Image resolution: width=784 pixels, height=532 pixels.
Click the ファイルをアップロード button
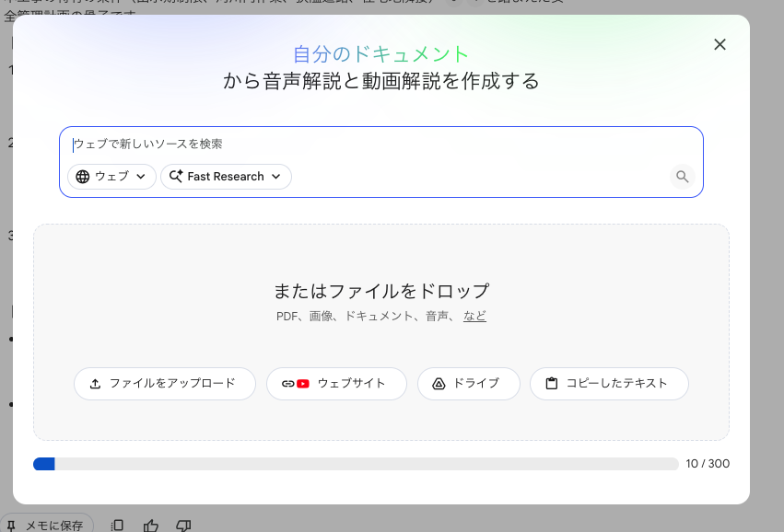(x=165, y=384)
